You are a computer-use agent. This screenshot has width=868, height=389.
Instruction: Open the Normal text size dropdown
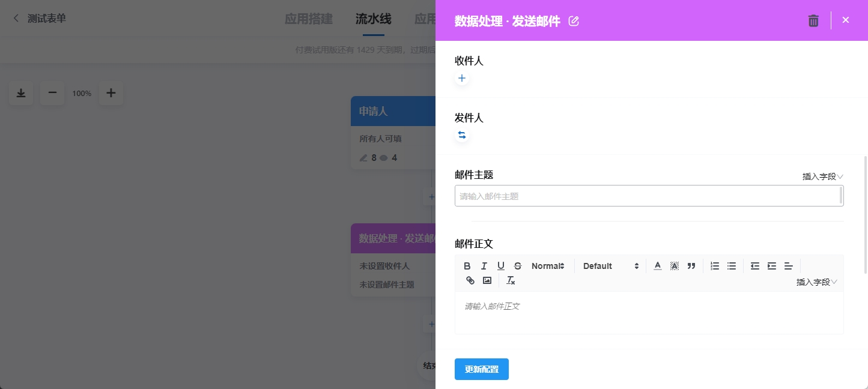pos(547,266)
